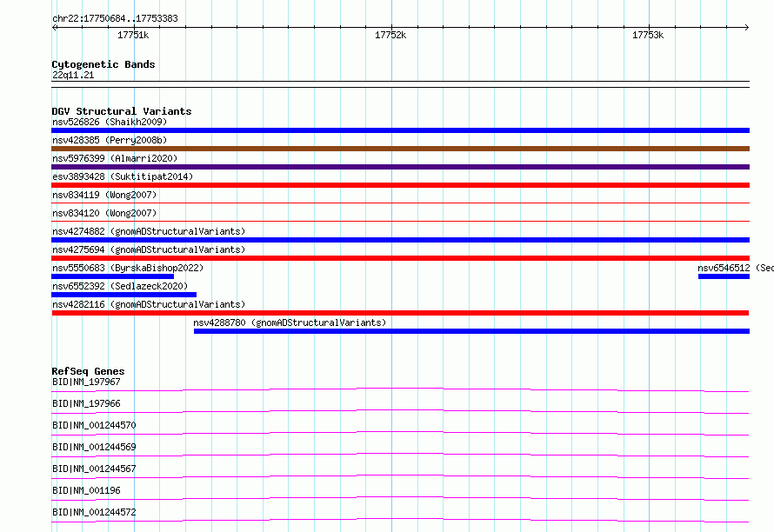Open nsv4275694 gnomAD structural variant label
This screenshot has height=532, width=774.
click(149, 249)
